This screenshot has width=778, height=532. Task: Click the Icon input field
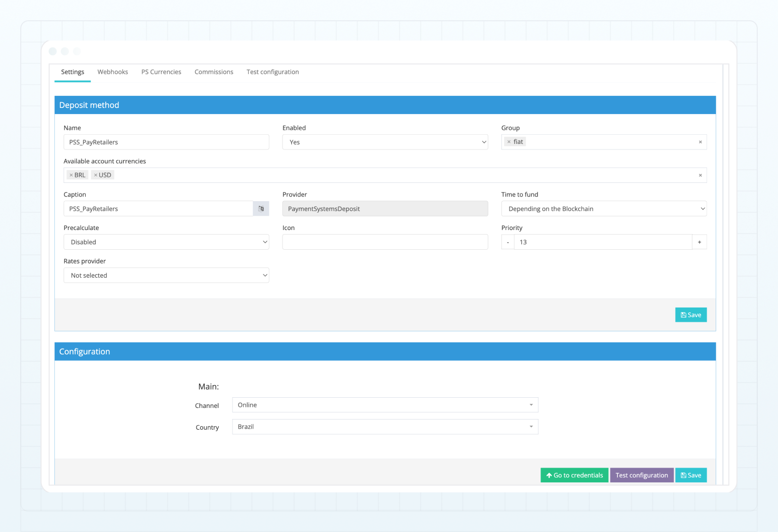point(385,242)
